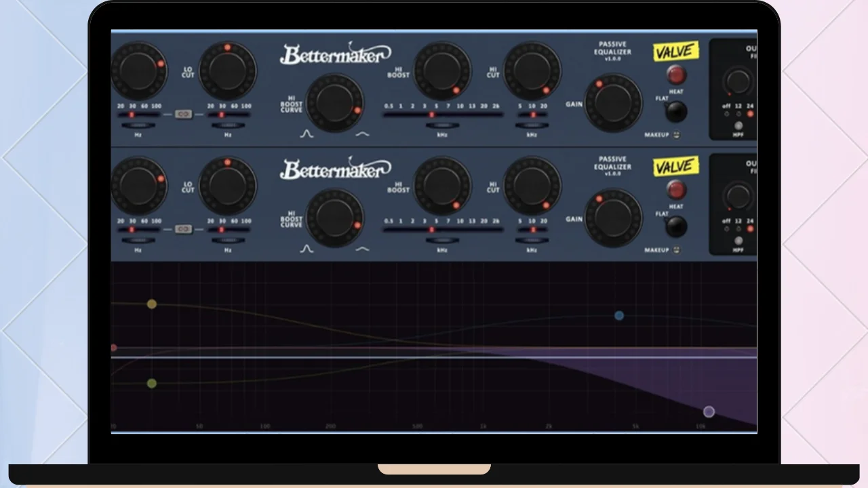868x488 pixels.
Task: Click the link icon between the top unit's Hz sliders
Action: (183, 114)
